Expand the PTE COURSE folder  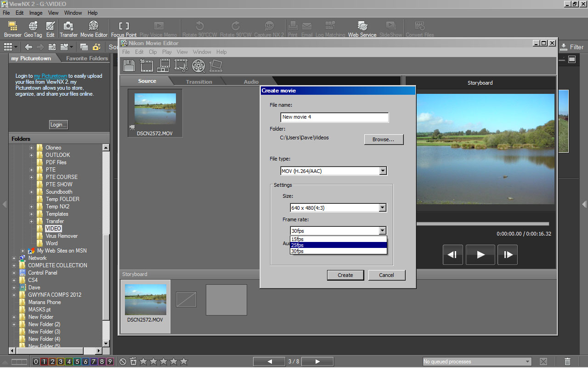[x=32, y=177]
